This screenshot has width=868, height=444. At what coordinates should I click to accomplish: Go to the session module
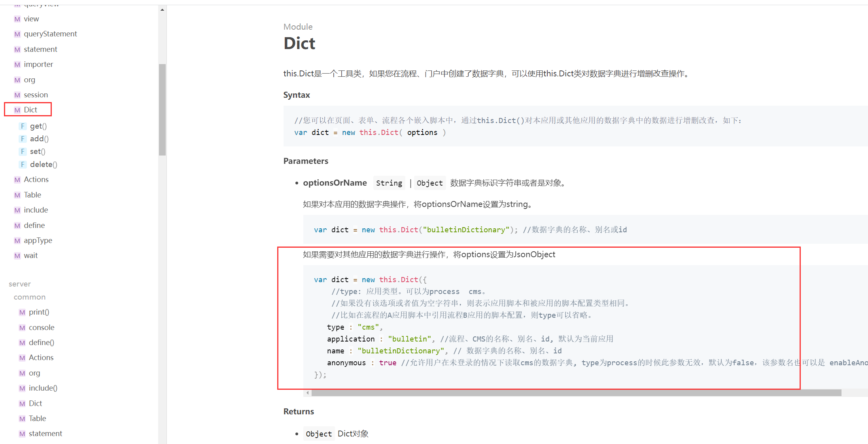[x=36, y=95]
